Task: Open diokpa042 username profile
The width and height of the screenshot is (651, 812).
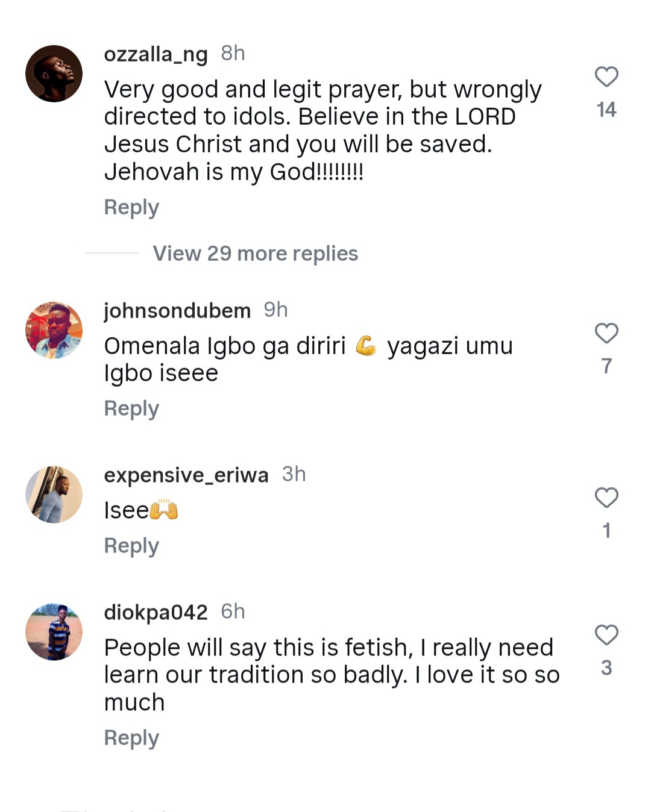Action: (x=156, y=613)
